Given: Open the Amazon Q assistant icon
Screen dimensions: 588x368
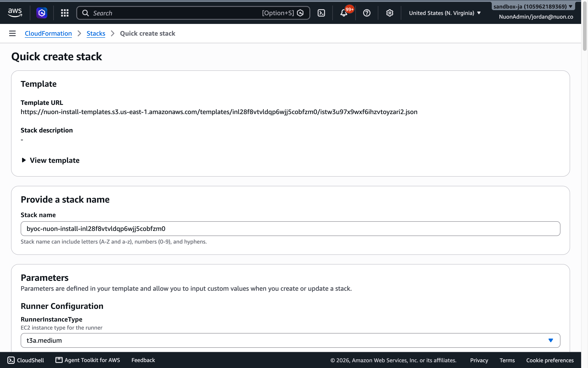Looking at the screenshot, I should (x=42, y=13).
